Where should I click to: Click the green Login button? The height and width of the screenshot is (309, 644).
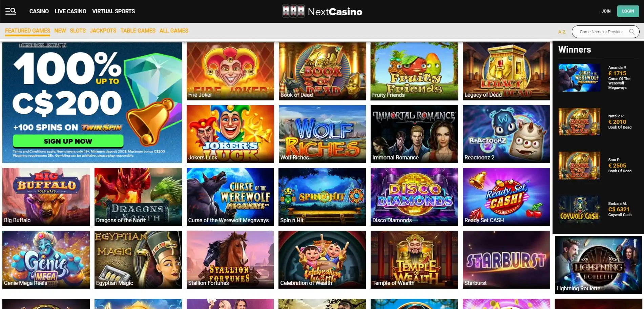click(x=628, y=11)
